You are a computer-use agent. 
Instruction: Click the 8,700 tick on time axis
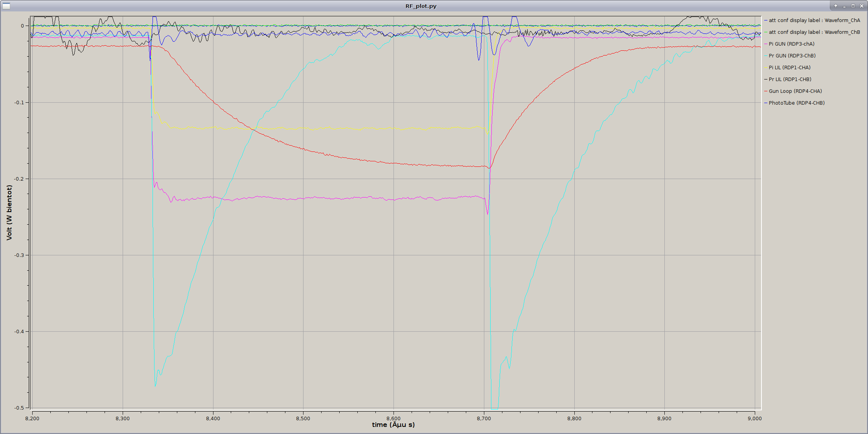(484, 418)
